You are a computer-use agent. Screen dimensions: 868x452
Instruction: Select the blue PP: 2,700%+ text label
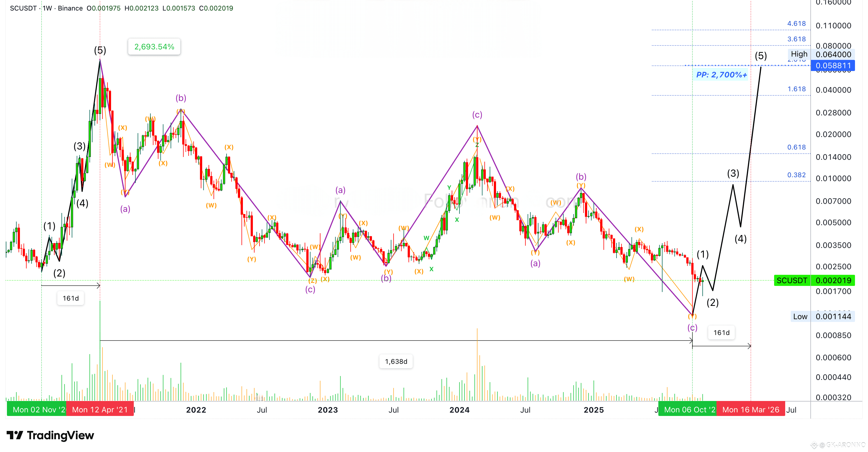coord(721,75)
